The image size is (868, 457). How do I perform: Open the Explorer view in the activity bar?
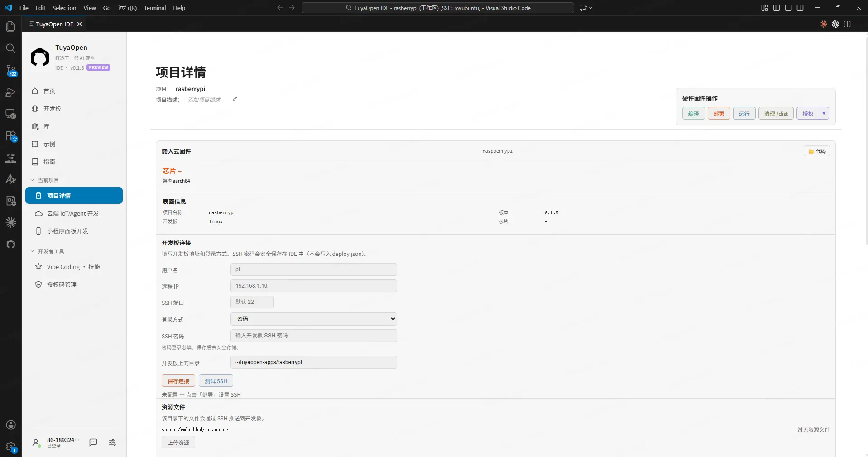(10, 27)
